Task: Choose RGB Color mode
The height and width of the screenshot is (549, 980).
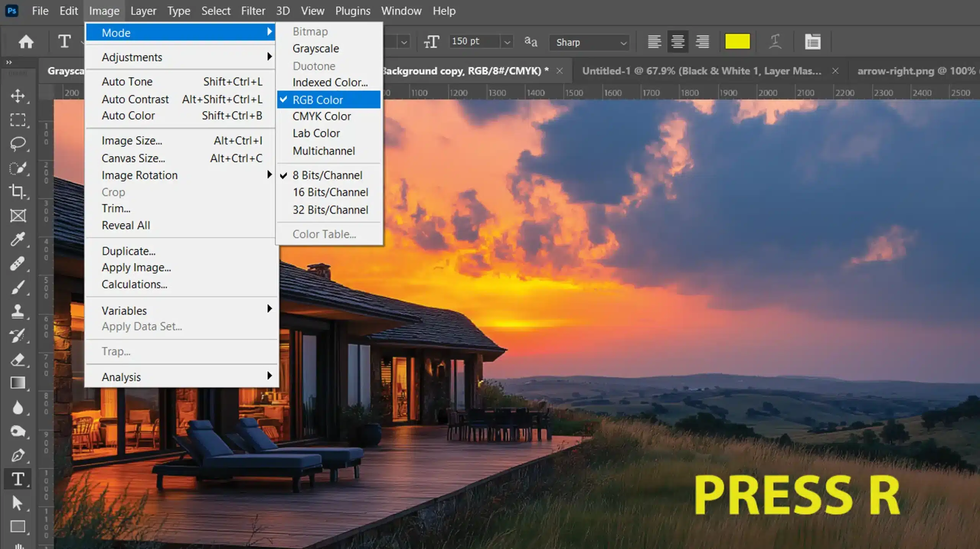Action: pyautogui.click(x=329, y=100)
